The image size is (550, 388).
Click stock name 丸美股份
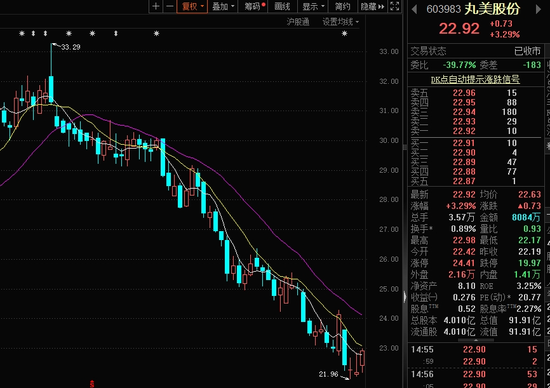tap(492, 9)
